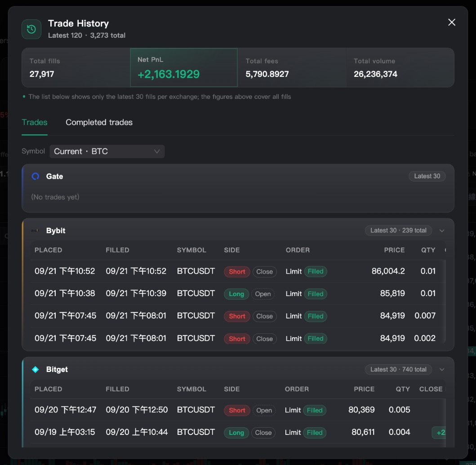Screen dimensions: 476x465
Task: Close the Trade History dialog
Action: [x=451, y=22]
